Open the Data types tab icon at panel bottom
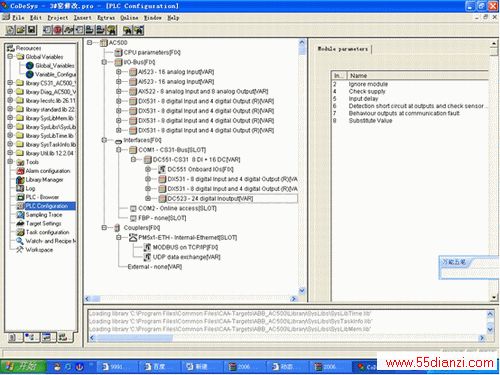Screen dimensions: 500x375 [30, 337]
